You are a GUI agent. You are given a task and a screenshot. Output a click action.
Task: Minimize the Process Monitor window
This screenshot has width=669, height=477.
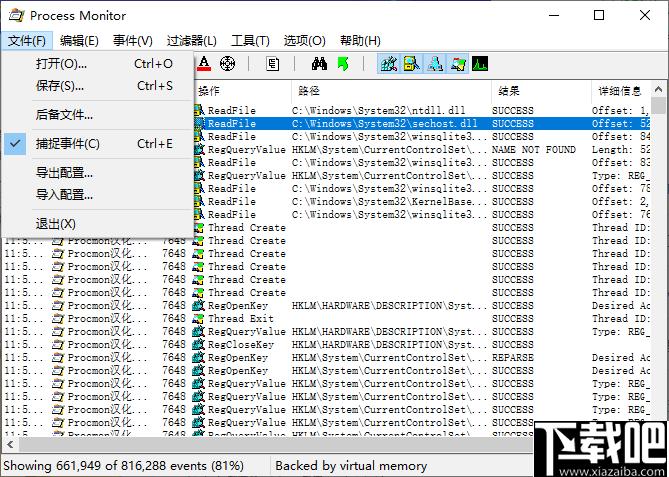[554, 15]
